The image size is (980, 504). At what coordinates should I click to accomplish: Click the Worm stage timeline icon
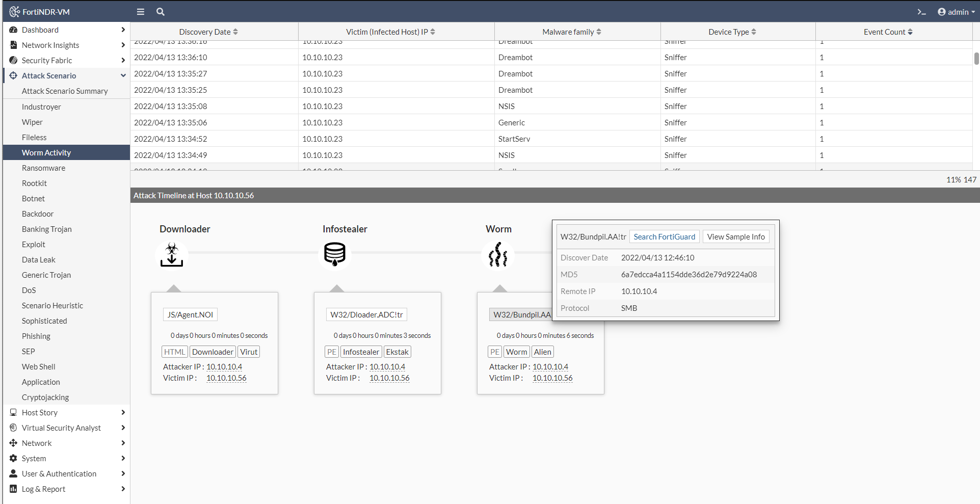coord(498,254)
